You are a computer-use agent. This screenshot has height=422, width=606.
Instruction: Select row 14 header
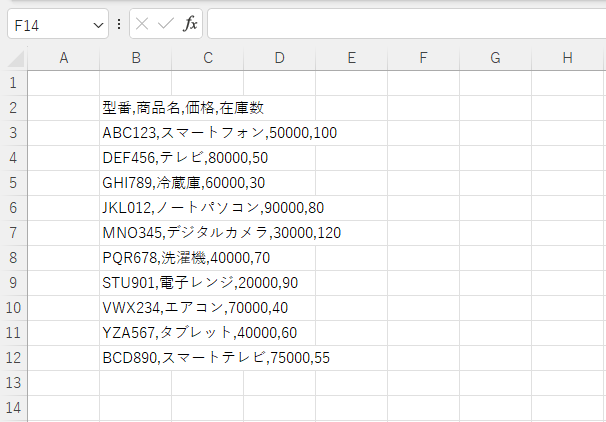pos(14,408)
